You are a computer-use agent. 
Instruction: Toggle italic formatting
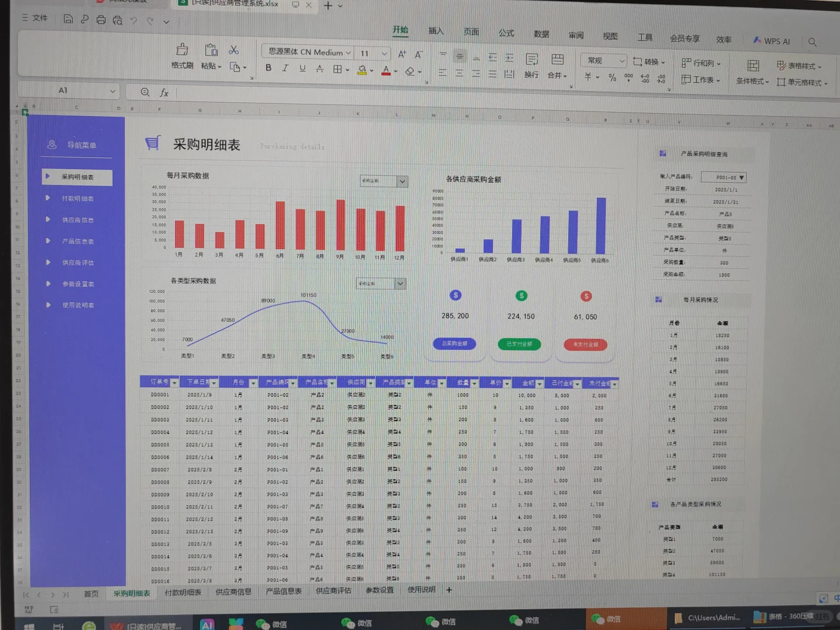click(285, 68)
